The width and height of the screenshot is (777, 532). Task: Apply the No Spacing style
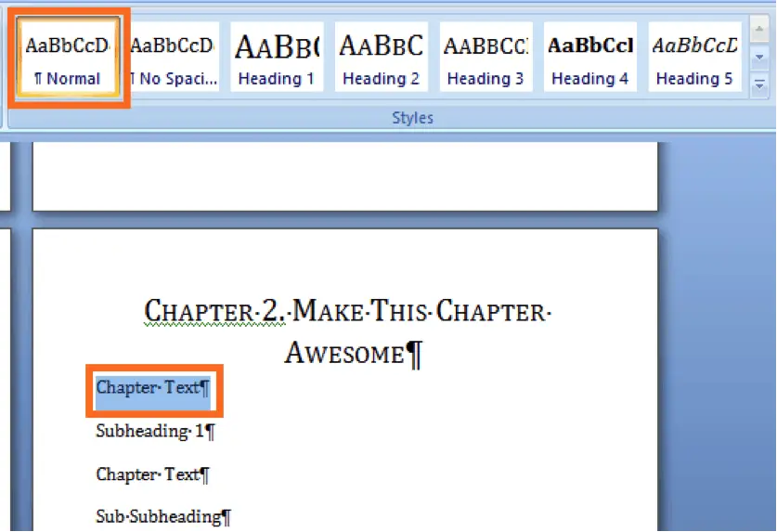pyautogui.click(x=174, y=58)
